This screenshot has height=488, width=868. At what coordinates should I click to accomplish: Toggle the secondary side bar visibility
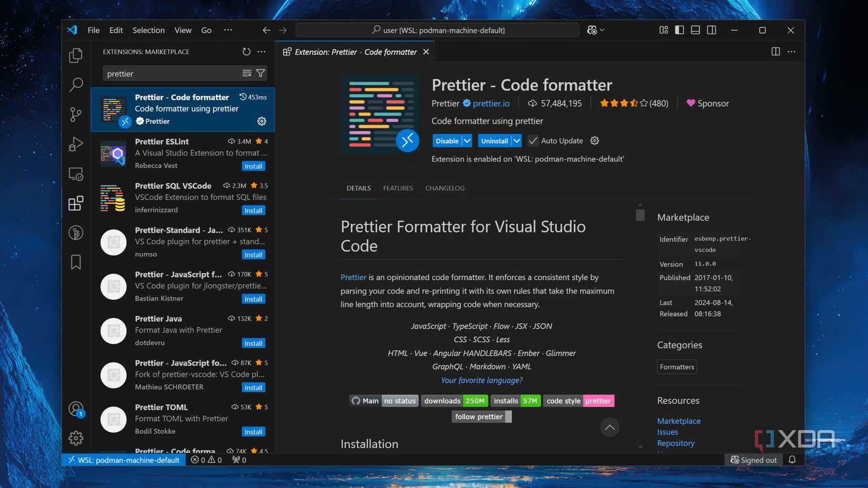click(x=711, y=30)
